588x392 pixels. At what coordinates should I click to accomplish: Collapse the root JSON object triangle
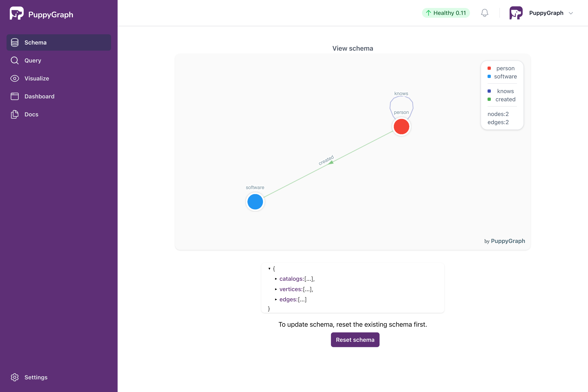click(269, 269)
